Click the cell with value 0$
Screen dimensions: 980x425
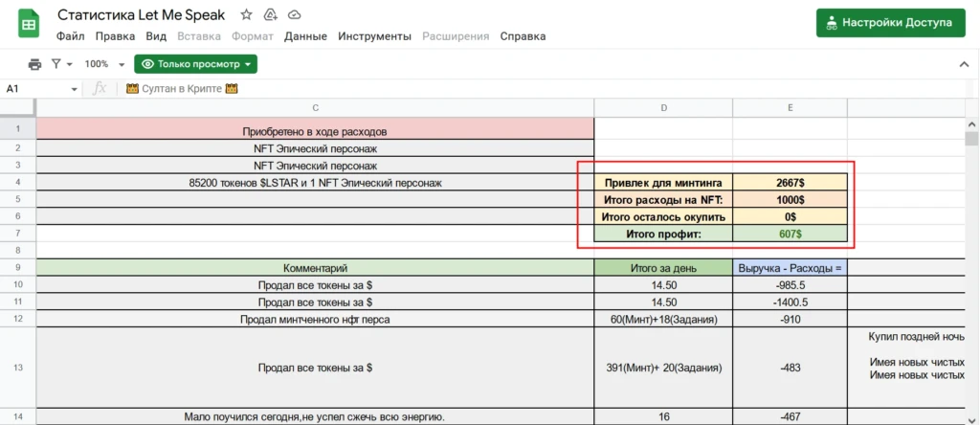pyautogui.click(x=790, y=217)
